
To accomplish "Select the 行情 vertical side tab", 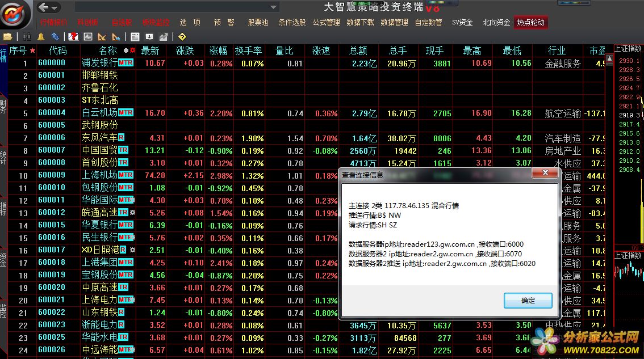I will click(x=3, y=55).
